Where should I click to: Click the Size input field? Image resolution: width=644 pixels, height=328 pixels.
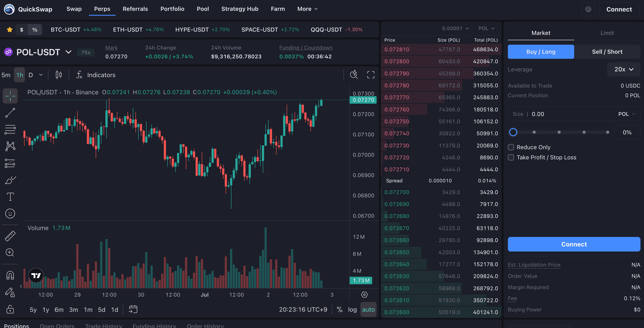point(574,114)
